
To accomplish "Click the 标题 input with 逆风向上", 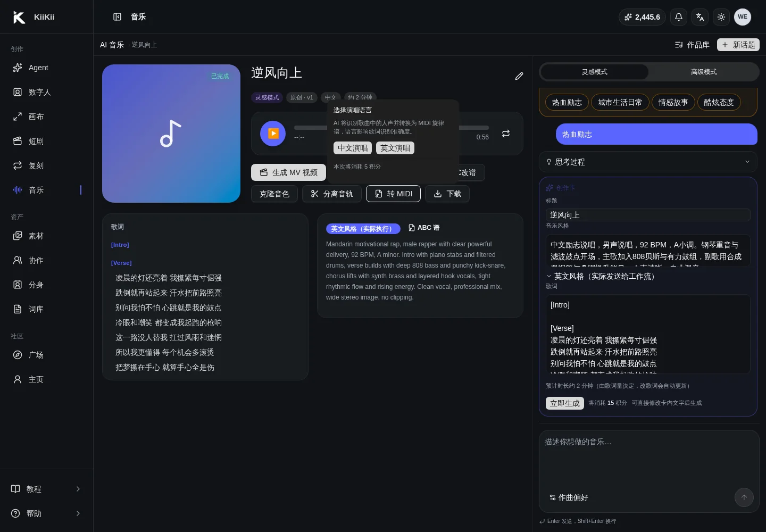I will (648, 215).
